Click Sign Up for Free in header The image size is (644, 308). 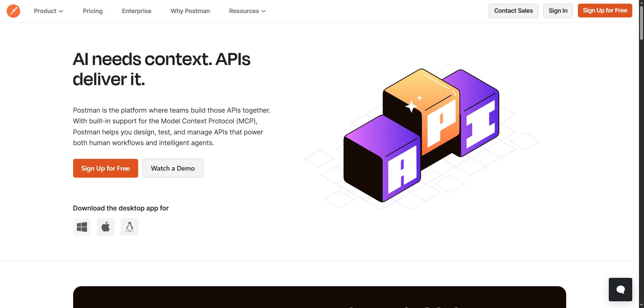click(x=605, y=11)
